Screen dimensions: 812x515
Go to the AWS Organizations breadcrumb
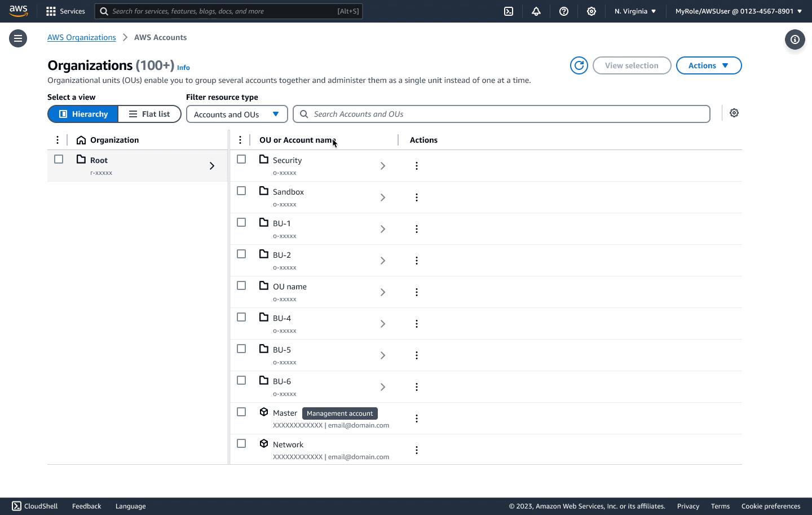[82, 37]
